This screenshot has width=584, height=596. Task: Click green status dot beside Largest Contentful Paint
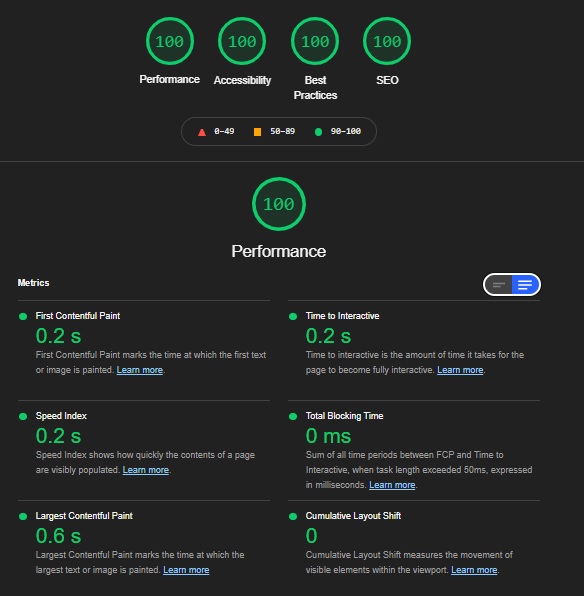tap(23, 516)
